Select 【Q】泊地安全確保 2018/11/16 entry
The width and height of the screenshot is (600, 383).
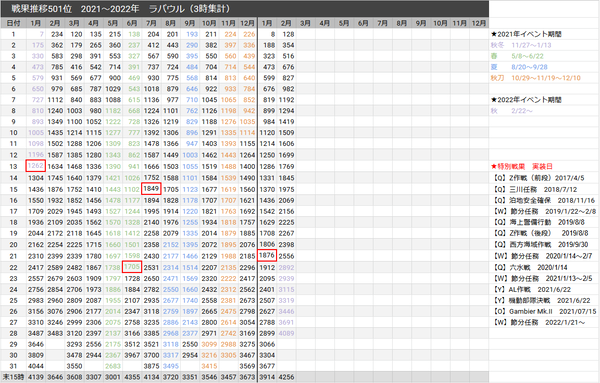pyautogui.click(x=543, y=200)
